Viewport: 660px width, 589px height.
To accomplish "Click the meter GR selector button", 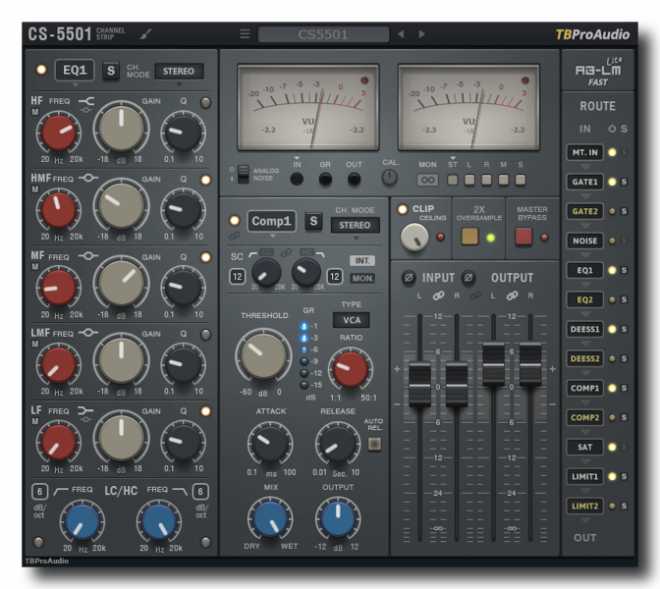I will 325,179.
